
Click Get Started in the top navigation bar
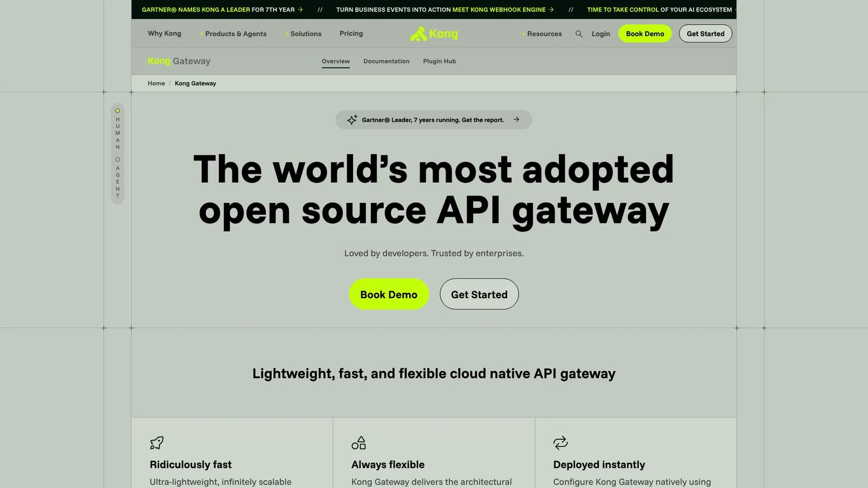click(x=706, y=34)
